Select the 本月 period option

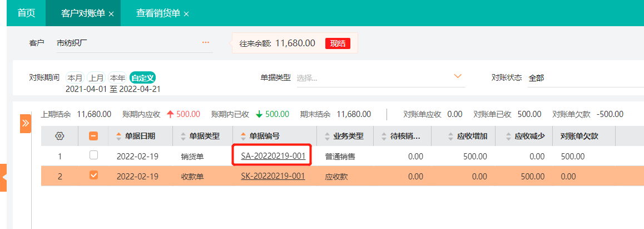(75, 77)
